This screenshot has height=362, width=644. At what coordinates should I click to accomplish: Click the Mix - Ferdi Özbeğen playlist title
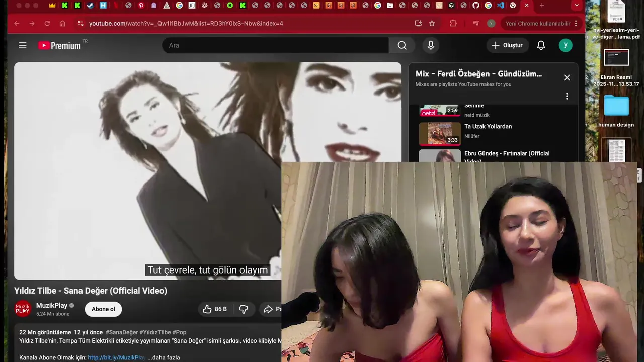[x=478, y=74]
